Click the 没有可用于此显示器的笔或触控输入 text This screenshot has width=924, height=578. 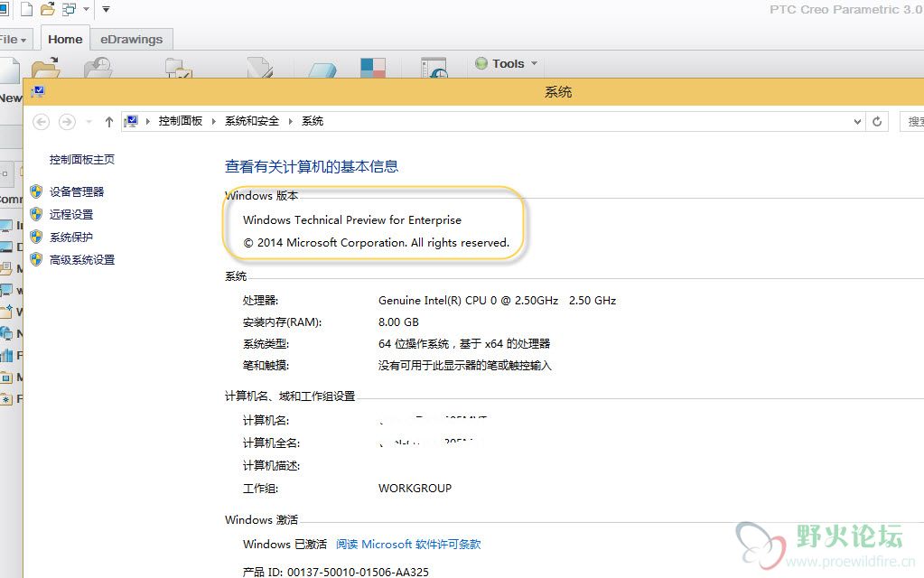(x=464, y=365)
